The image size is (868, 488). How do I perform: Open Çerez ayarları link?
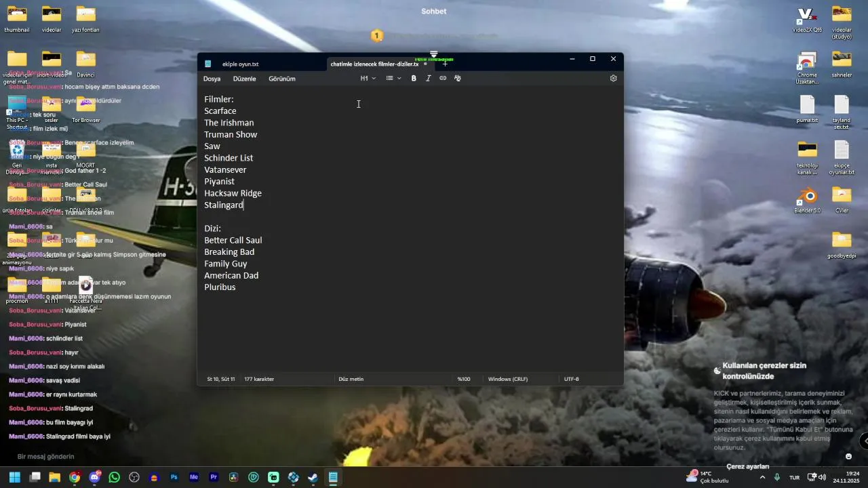click(x=748, y=466)
